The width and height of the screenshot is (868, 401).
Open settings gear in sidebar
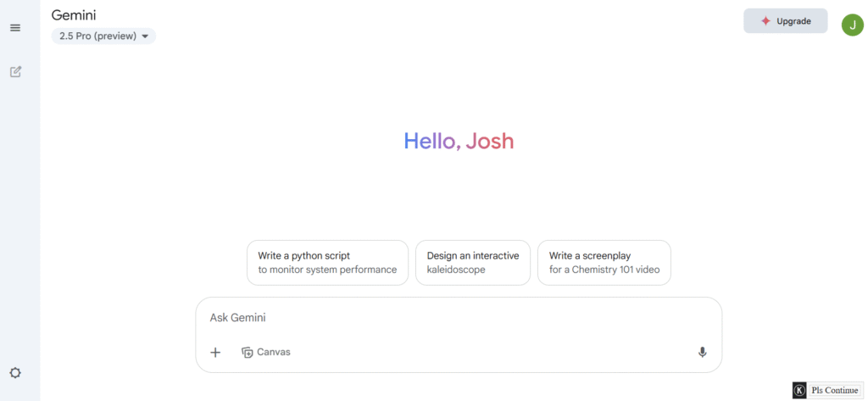click(15, 373)
